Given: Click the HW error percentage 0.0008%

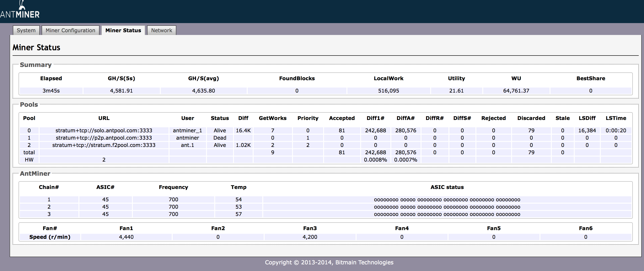Looking at the screenshot, I should click(x=376, y=159).
